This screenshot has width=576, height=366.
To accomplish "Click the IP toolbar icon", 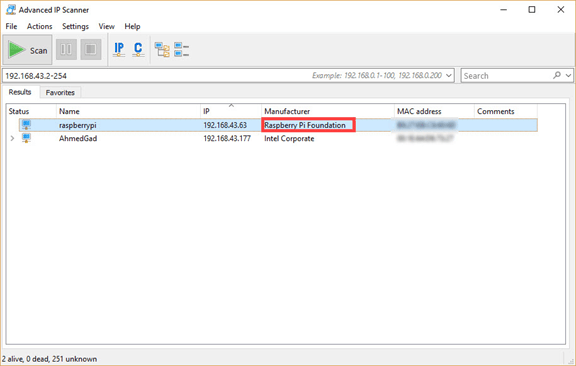I will [119, 49].
